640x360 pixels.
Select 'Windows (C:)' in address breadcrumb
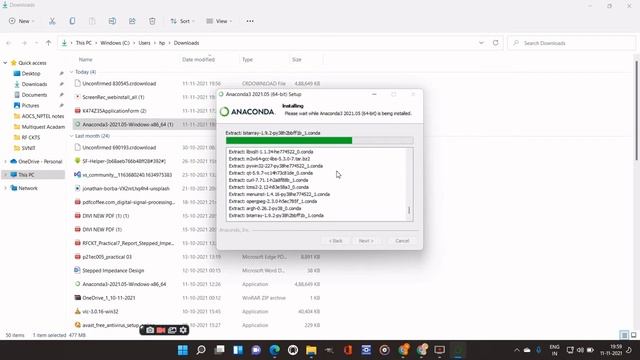point(115,43)
